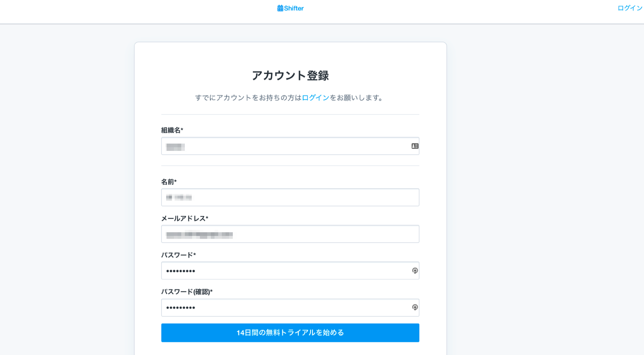Reveal the パスワード using the key icon
644x355 pixels.
click(414, 270)
